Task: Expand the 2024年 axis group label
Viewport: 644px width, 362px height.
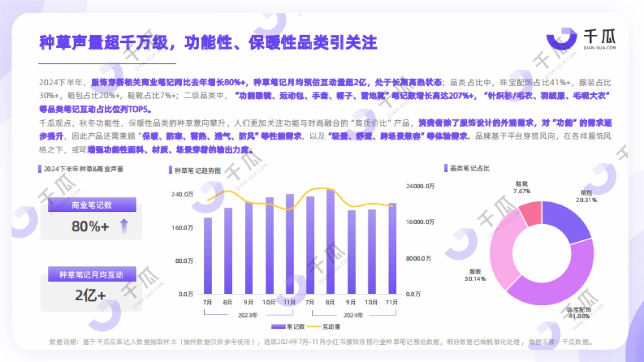Action: [x=354, y=316]
